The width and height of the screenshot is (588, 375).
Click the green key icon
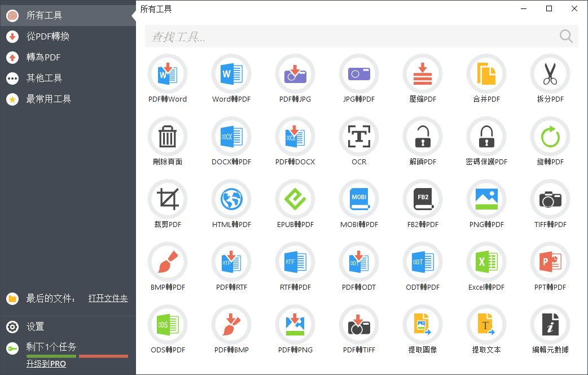(x=12, y=348)
